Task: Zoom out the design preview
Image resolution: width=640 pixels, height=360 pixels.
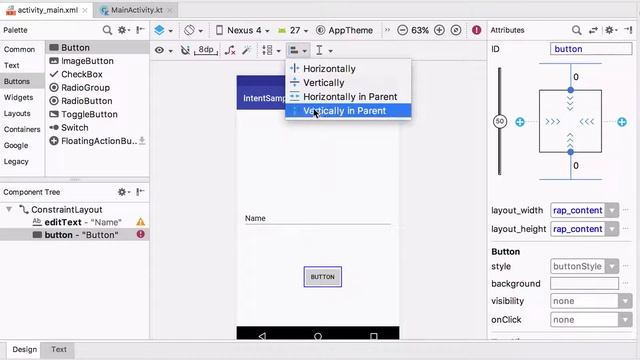Action: (x=402, y=30)
